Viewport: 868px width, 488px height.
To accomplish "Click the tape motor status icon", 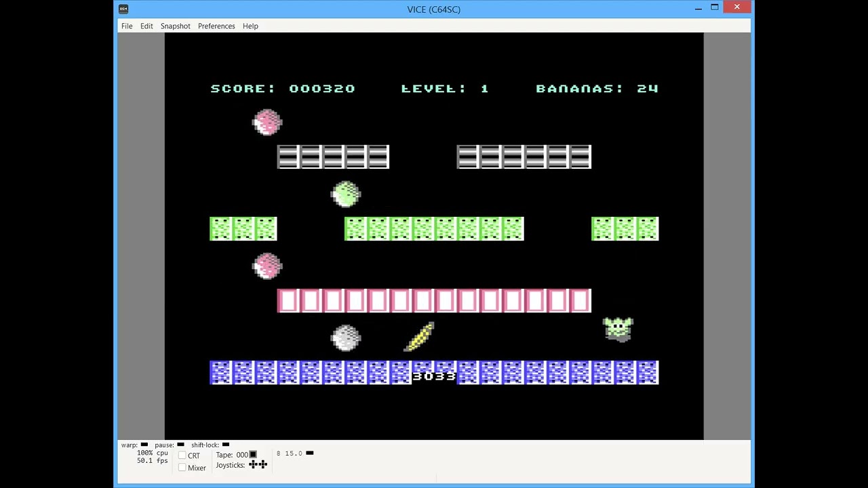I will (253, 455).
